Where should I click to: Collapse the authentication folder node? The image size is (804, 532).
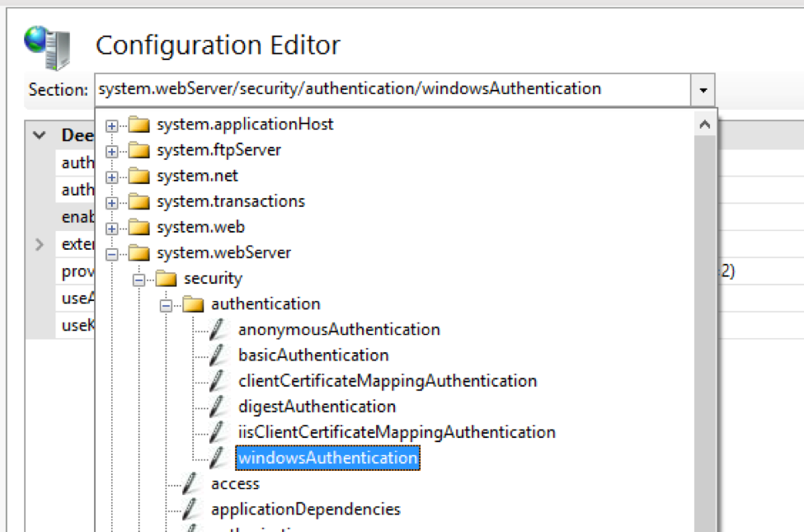point(166,304)
